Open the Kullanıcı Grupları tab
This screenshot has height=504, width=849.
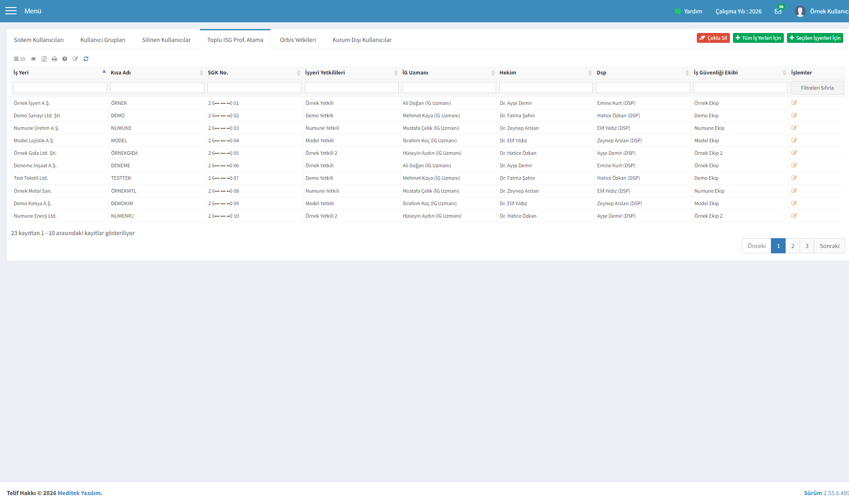point(103,40)
